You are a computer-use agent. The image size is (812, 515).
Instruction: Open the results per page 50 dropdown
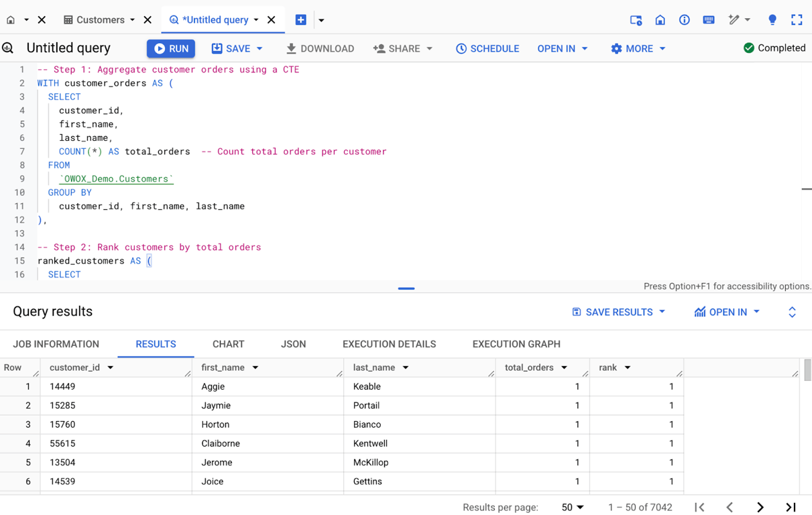(573, 507)
